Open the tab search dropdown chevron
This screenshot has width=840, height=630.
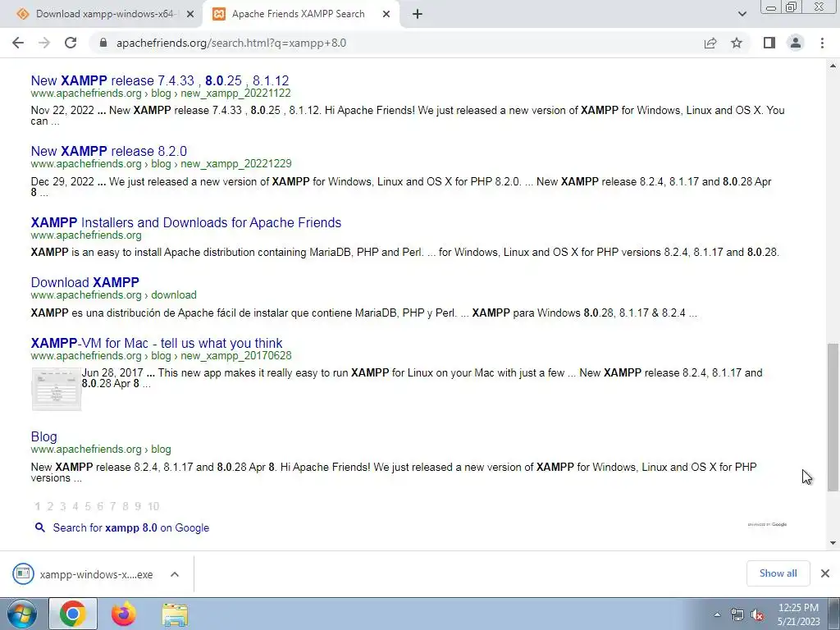pyautogui.click(x=742, y=15)
